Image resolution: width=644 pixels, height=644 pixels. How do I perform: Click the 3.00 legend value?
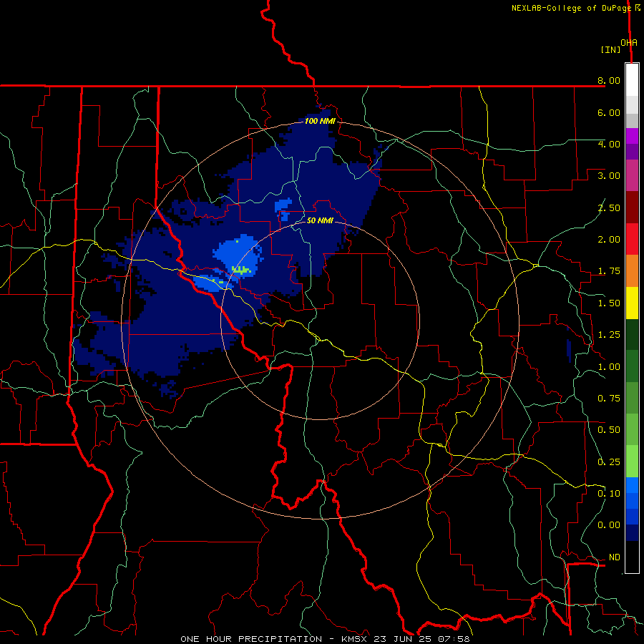[x=609, y=176]
